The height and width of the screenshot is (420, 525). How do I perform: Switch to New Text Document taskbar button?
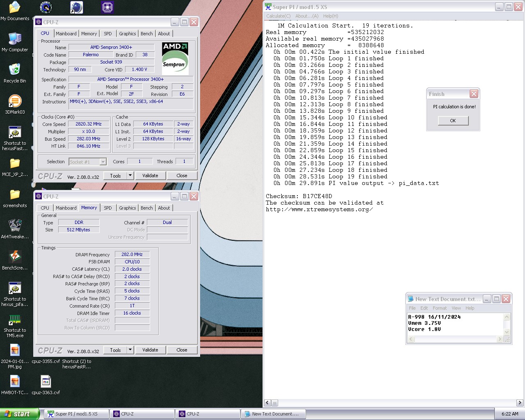pyautogui.click(x=273, y=414)
